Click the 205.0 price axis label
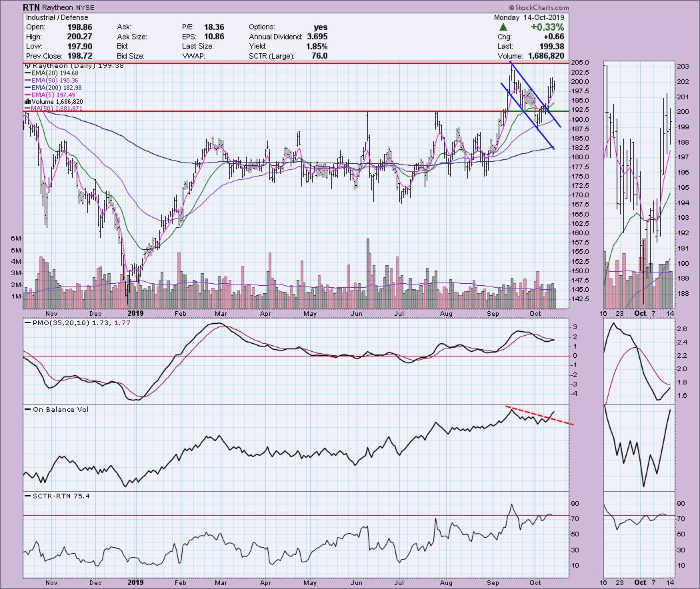Image resolution: width=700 pixels, height=589 pixels. pos(580,63)
